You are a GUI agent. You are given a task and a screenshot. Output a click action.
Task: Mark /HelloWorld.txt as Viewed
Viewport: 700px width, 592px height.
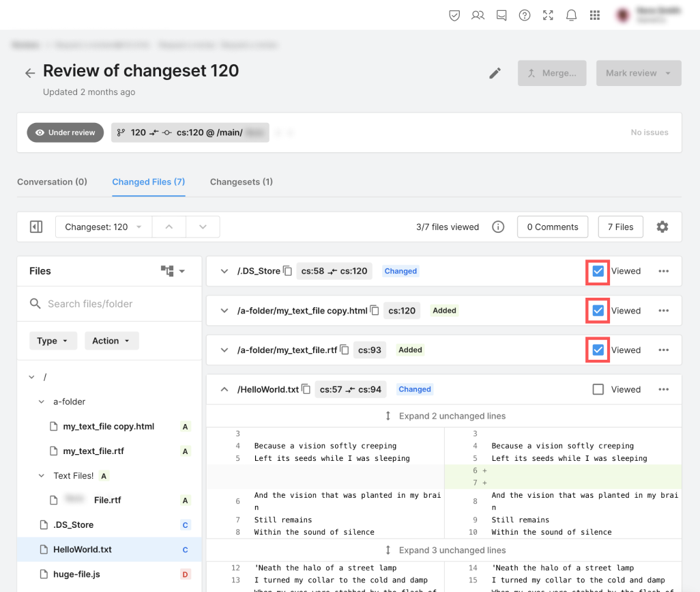598,389
